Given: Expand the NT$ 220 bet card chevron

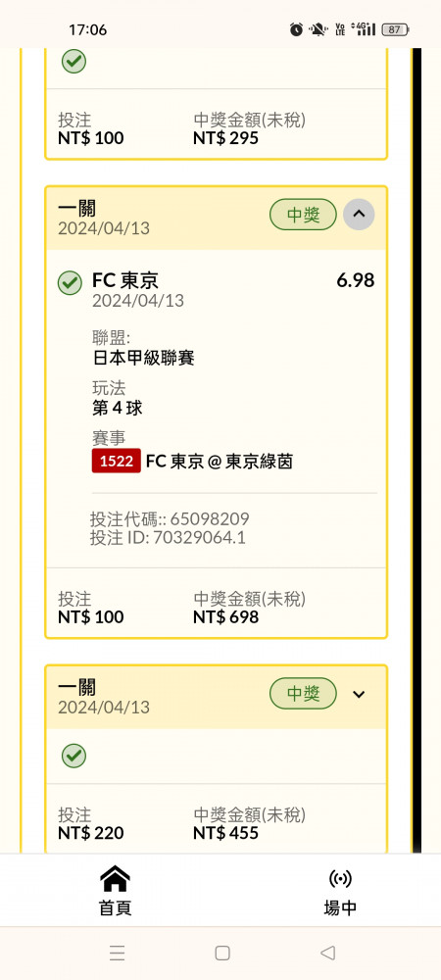Looking at the screenshot, I should [359, 694].
